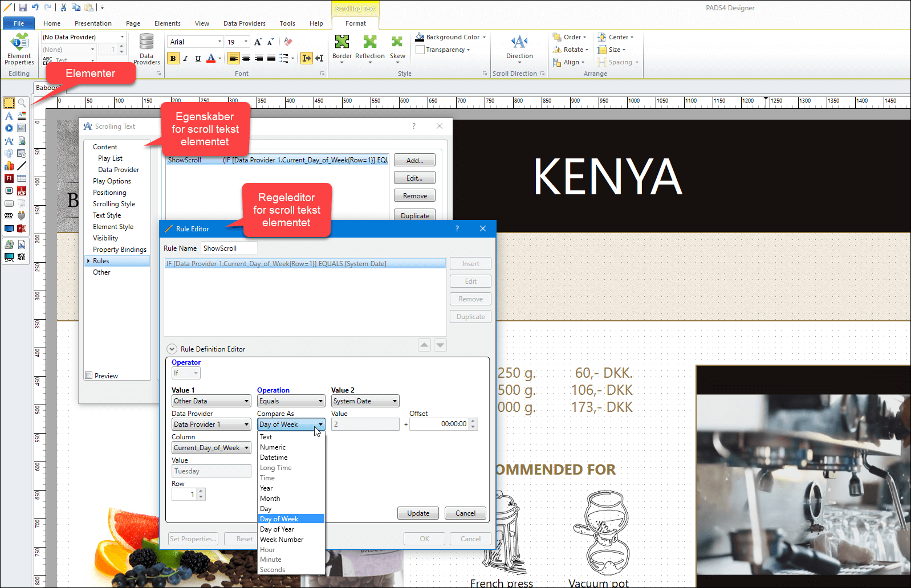Increase the Row number stepper
The image size is (911, 588).
[x=201, y=492]
